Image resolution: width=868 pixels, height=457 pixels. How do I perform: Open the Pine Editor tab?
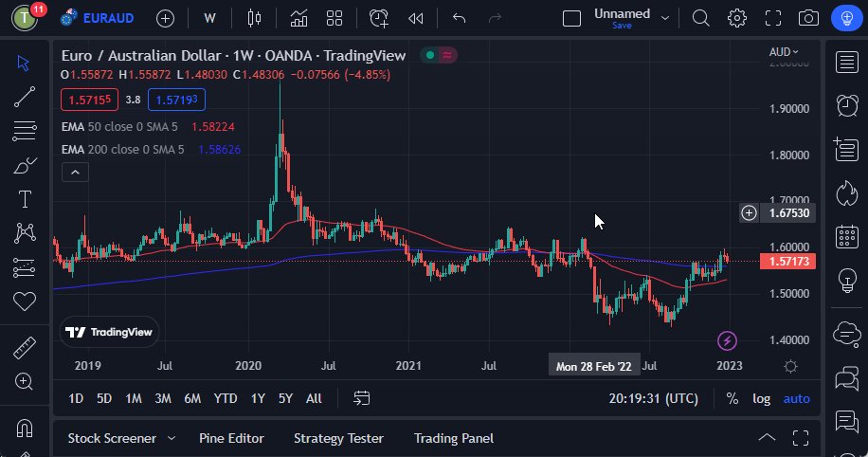tap(231, 438)
